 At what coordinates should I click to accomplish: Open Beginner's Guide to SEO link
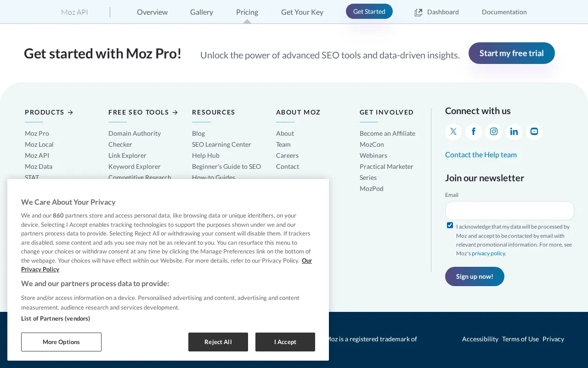coord(226,167)
